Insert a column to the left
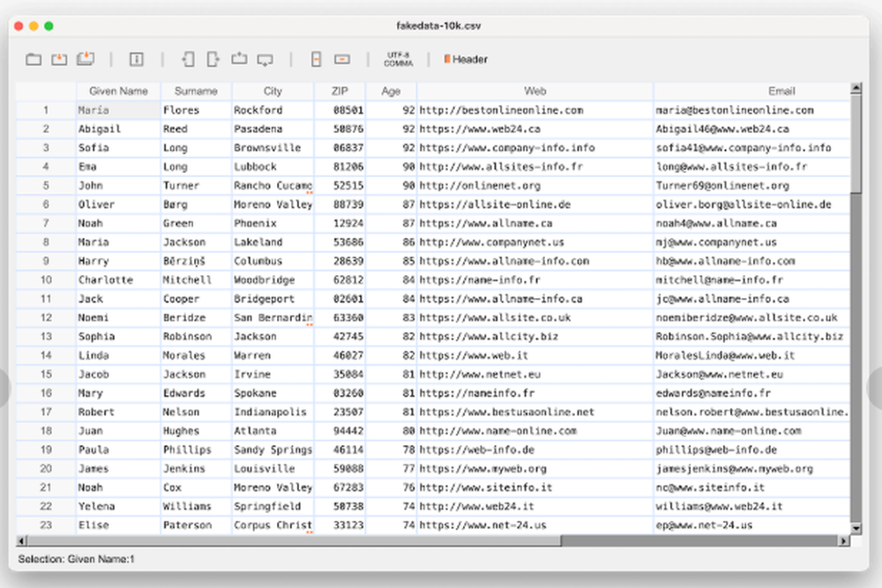The image size is (882, 588). pos(188,59)
